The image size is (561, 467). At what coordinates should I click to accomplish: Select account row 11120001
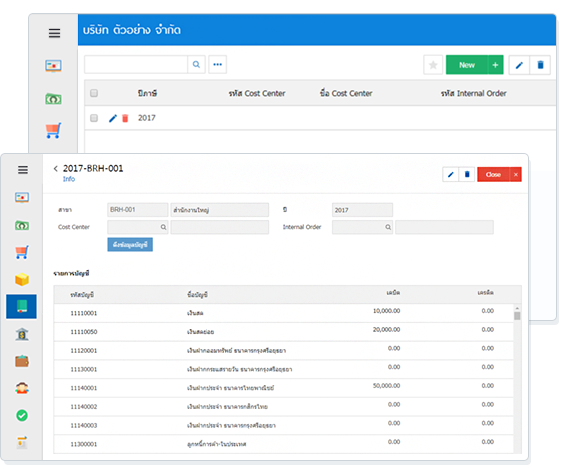(x=284, y=350)
